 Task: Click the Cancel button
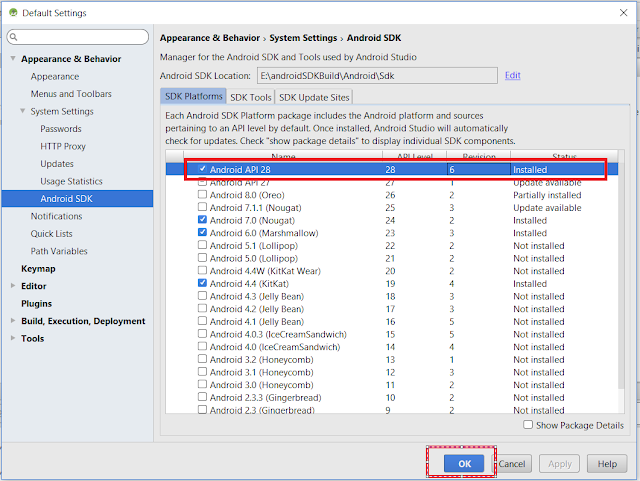click(512, 463)
